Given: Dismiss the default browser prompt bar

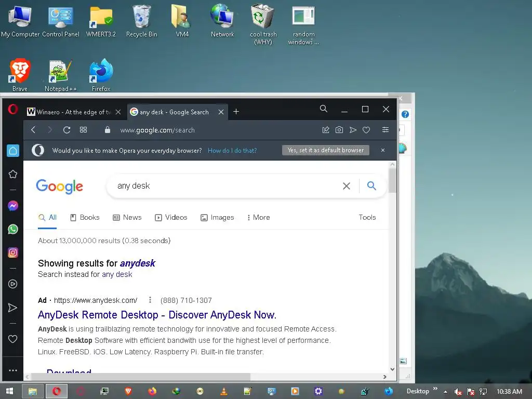Looking at the screenshot, I should (383, 150).
